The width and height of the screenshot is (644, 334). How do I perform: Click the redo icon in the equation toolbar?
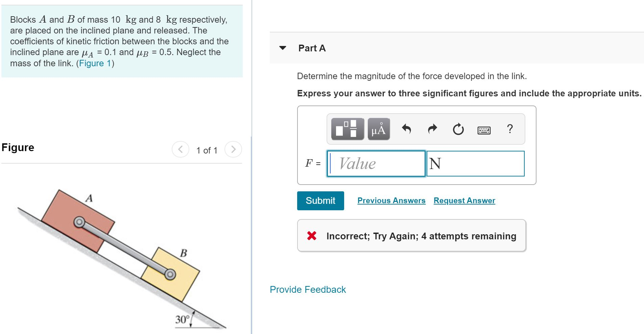[432, 128]
